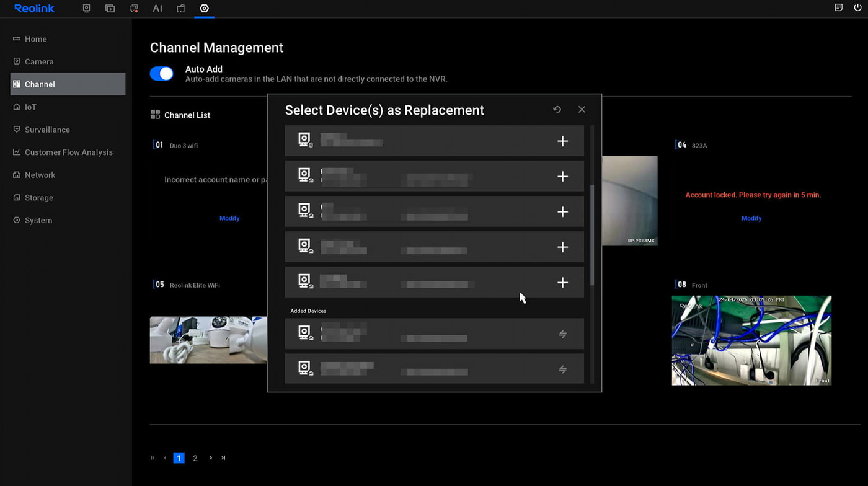
Task: Refresh the replacement device list
Action: [x=557, y=109]
